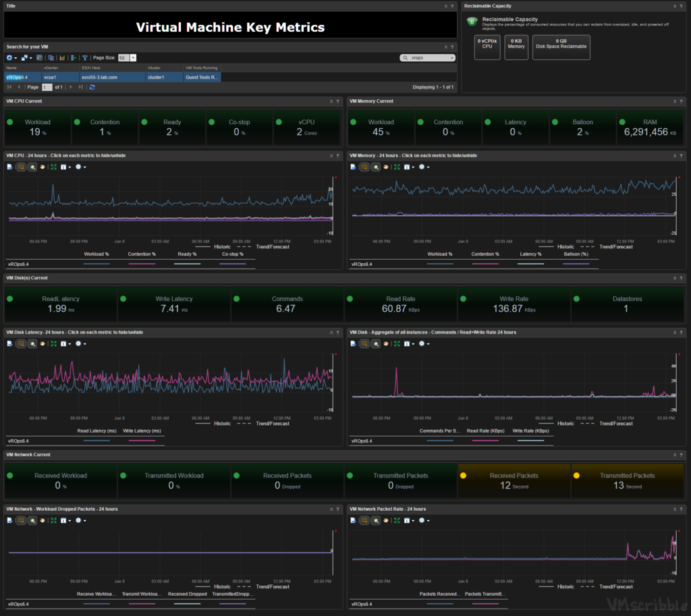Toggle Balloon (%) metric in VM Memory legend
This screenshot has width=691, height=616.
[x=575, y=254]
